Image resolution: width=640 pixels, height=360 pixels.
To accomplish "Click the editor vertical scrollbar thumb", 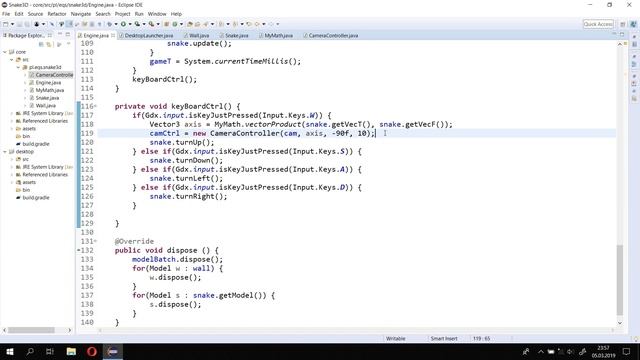I will (x=620, y=280).
